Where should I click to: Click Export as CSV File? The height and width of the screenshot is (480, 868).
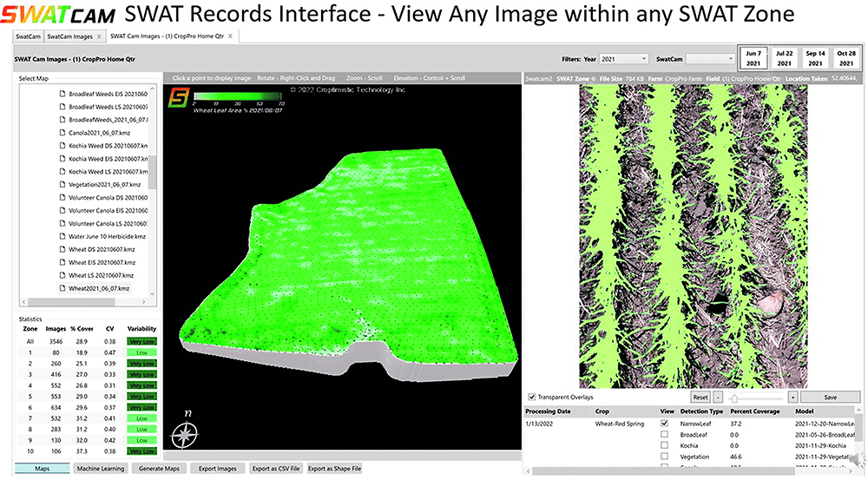click(276, 469)
